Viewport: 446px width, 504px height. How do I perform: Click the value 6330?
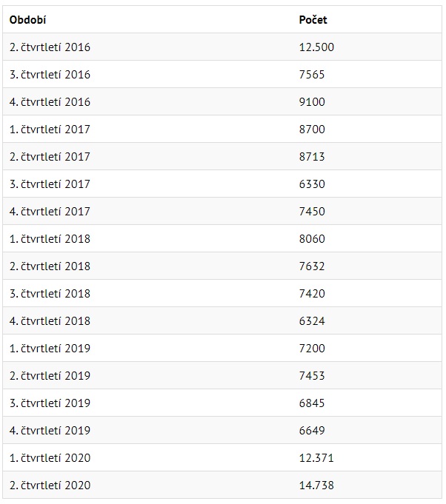[312, 184]
